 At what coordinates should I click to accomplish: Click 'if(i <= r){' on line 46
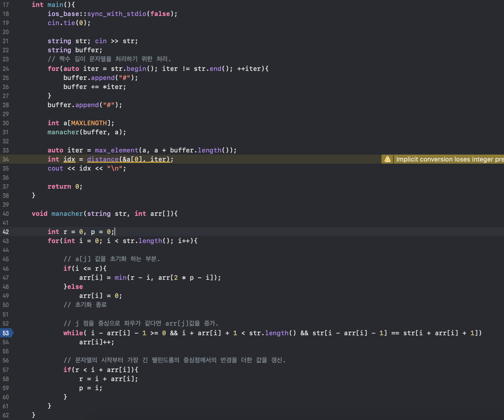click(85, 268)
